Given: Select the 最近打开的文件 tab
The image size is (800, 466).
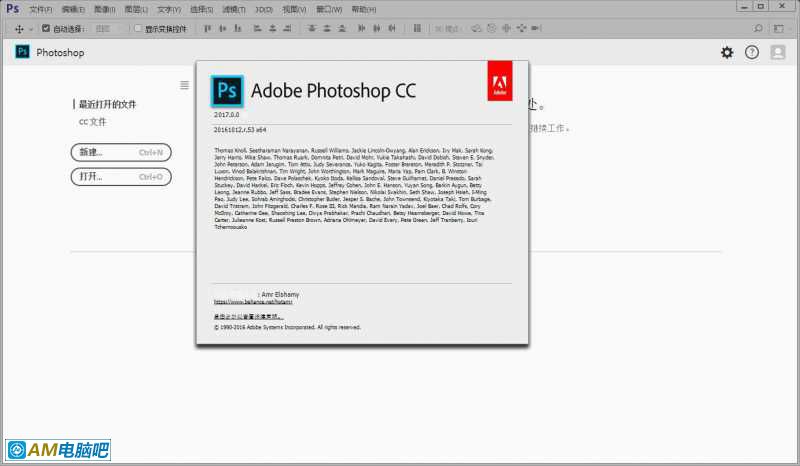Looking at the screenshot, I should (107, 104).
